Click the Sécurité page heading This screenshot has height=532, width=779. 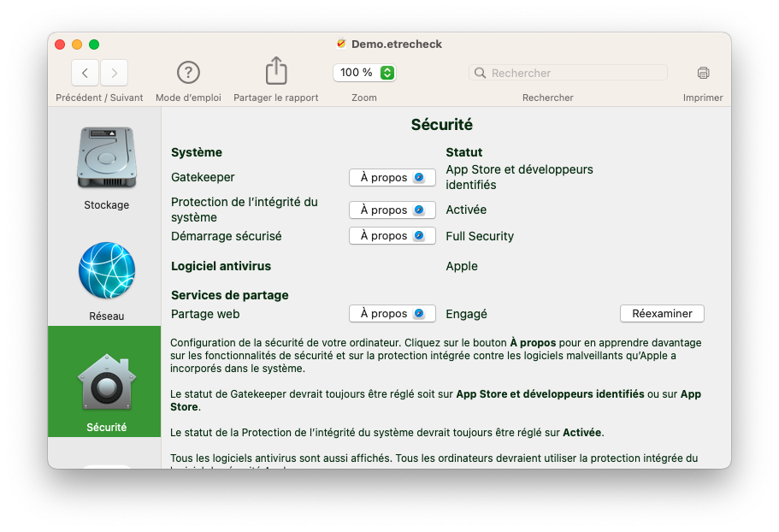442,124
